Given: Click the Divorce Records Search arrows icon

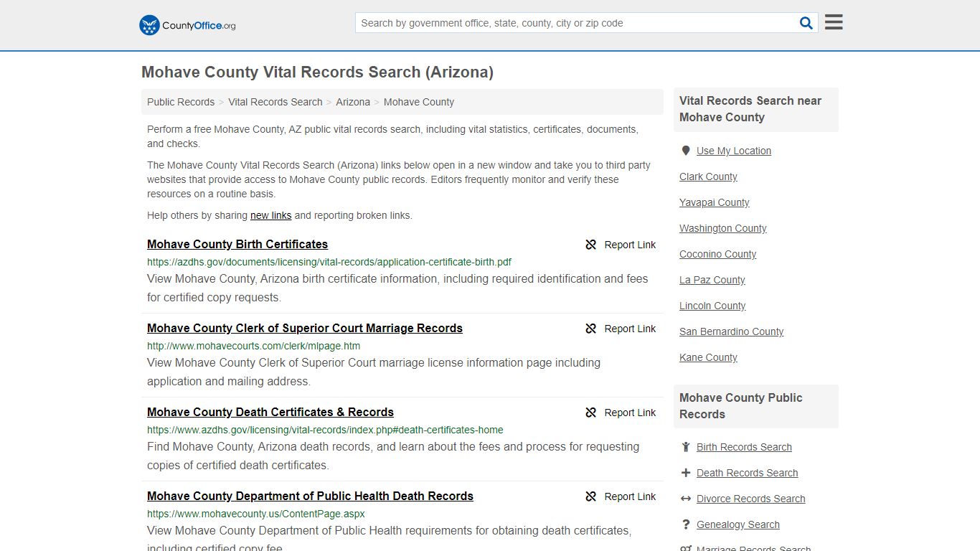Looking at the screenshot, I should 686,499.
